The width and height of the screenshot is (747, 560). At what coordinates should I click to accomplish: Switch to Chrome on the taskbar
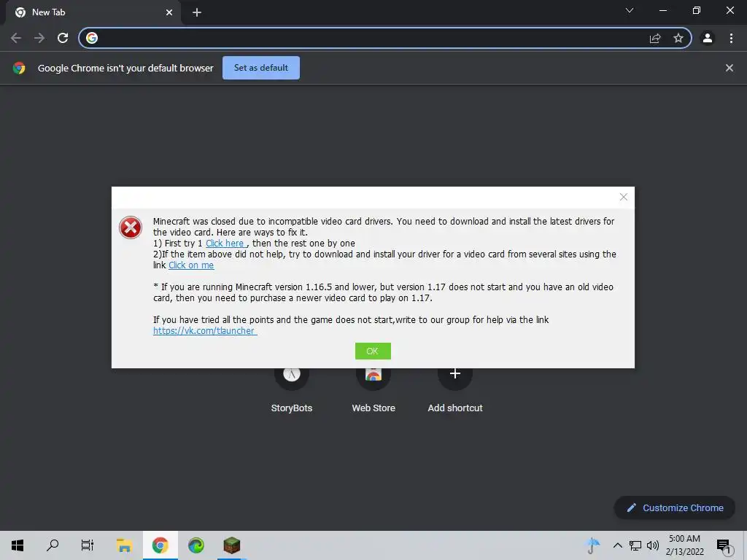tap(160, 545)
